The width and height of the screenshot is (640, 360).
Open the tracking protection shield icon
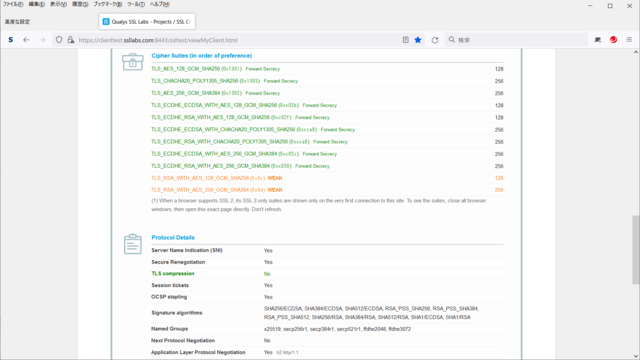coord(59,40)
